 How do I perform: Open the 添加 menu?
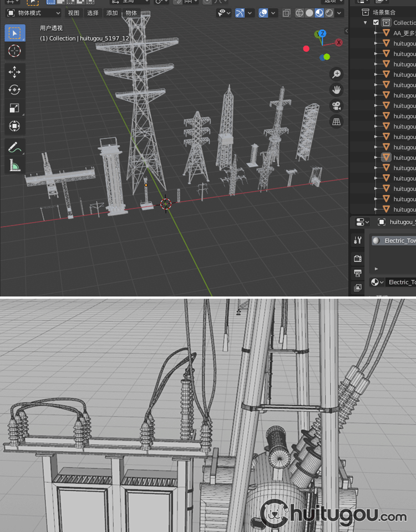(x=112, y=13)
